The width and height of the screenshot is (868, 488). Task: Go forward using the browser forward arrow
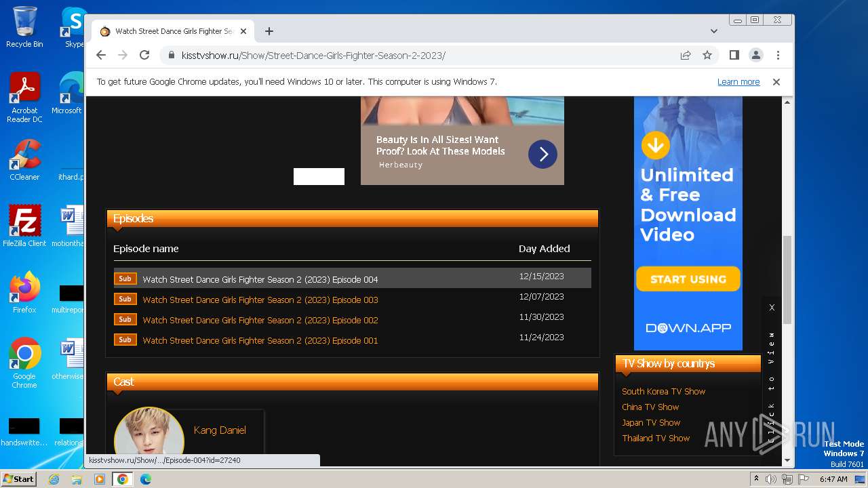tap(123, 55)
